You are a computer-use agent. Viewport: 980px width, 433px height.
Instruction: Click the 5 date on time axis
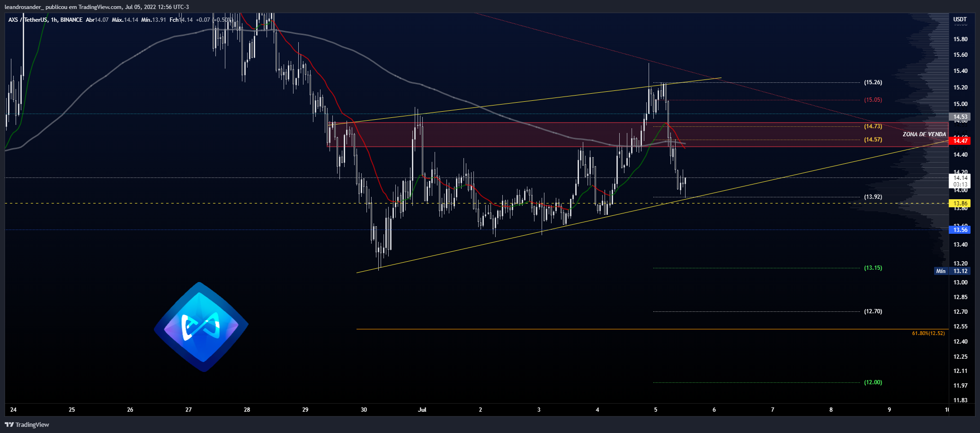(656, 410)
